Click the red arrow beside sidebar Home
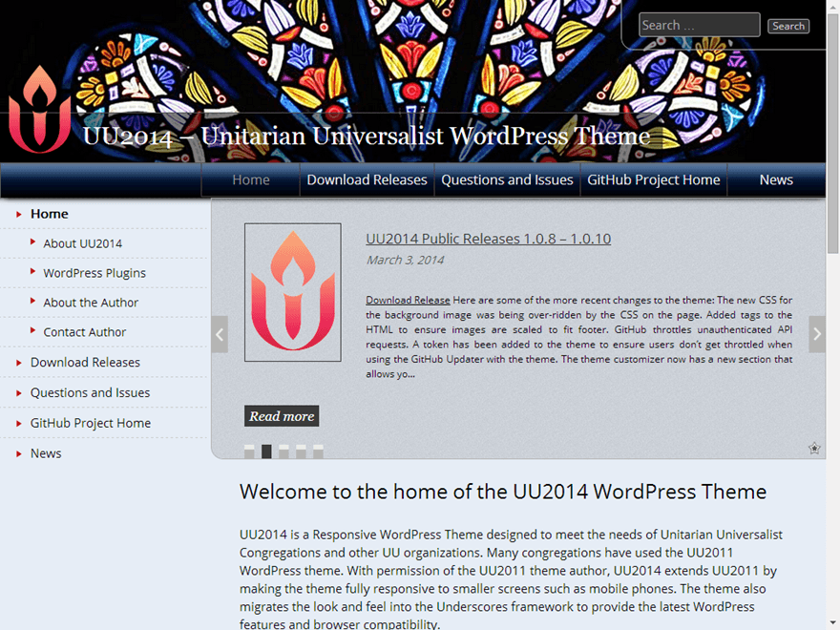The width and height of the screenshot is (840, 630). coord(19,214)
